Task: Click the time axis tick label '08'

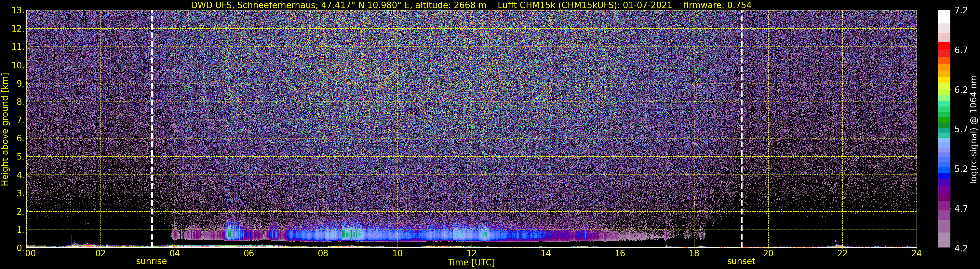Action: pos(323,253)
